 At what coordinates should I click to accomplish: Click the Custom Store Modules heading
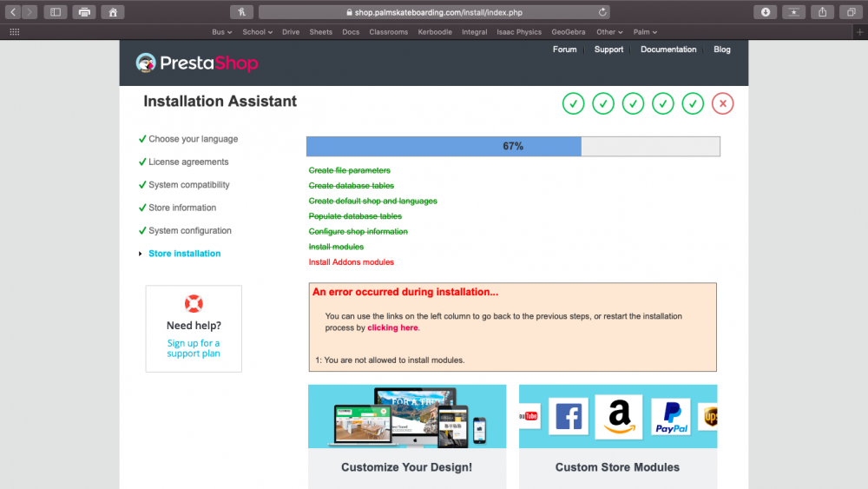tap(617, 466)
